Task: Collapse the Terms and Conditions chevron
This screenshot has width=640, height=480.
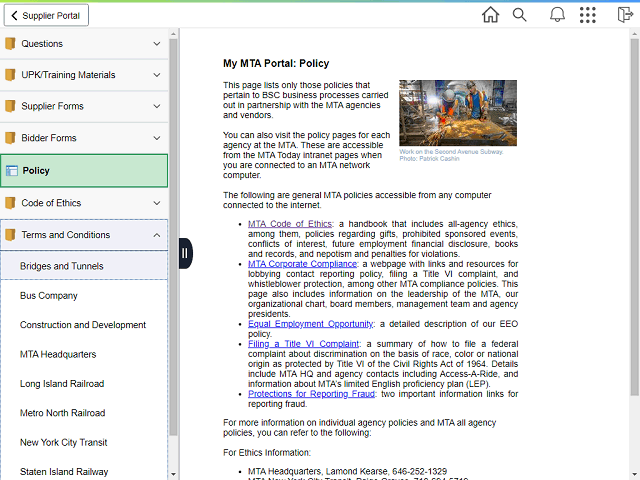Action: (157, 235)
